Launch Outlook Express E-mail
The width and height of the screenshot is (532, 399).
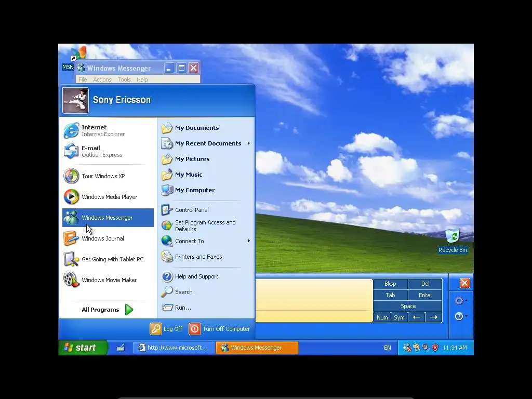(108, 151)
